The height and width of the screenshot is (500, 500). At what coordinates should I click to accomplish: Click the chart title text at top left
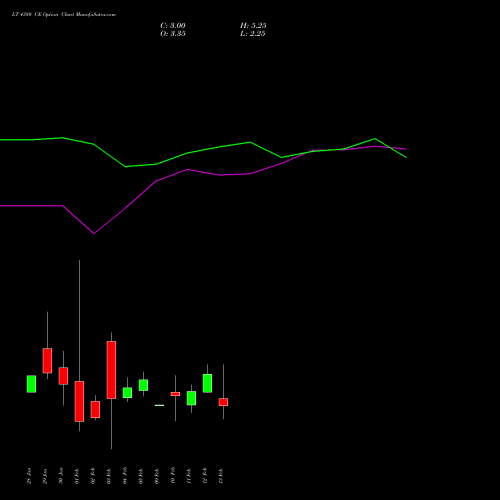point(64,15)
